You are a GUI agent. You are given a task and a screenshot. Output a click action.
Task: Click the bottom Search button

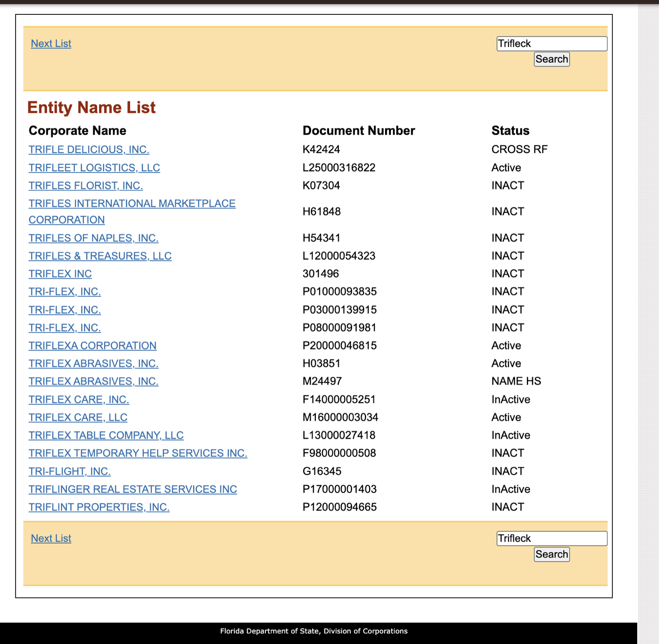coord(552,554)
